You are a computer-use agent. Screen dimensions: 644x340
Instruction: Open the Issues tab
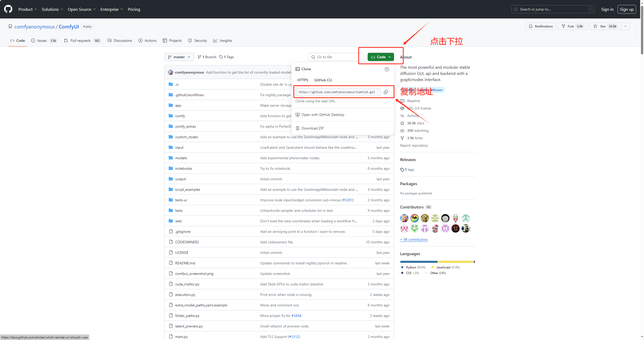[44, 41]
